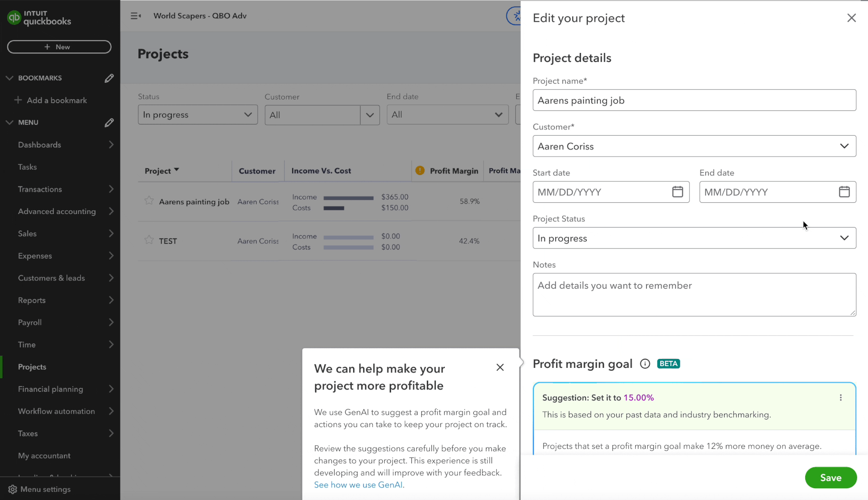868x500 pixels.
Task: Click the plus icon in Add a bookmark
Action: (18, 100)
